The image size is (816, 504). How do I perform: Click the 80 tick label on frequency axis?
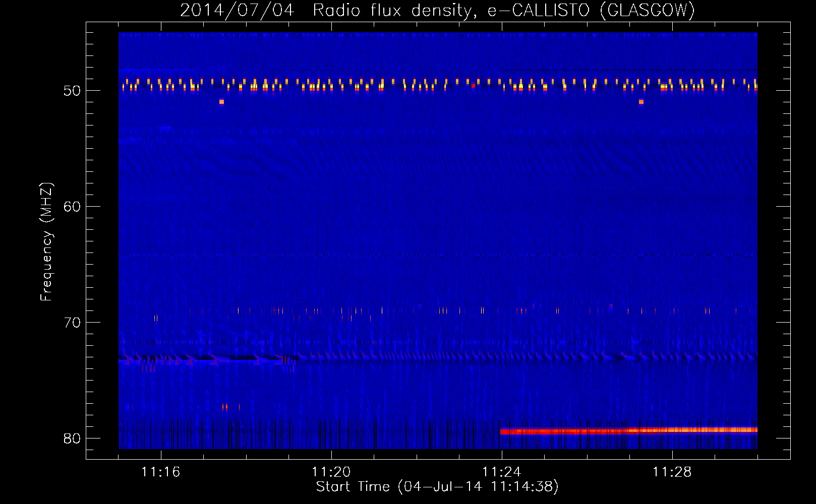pos(72,438)
